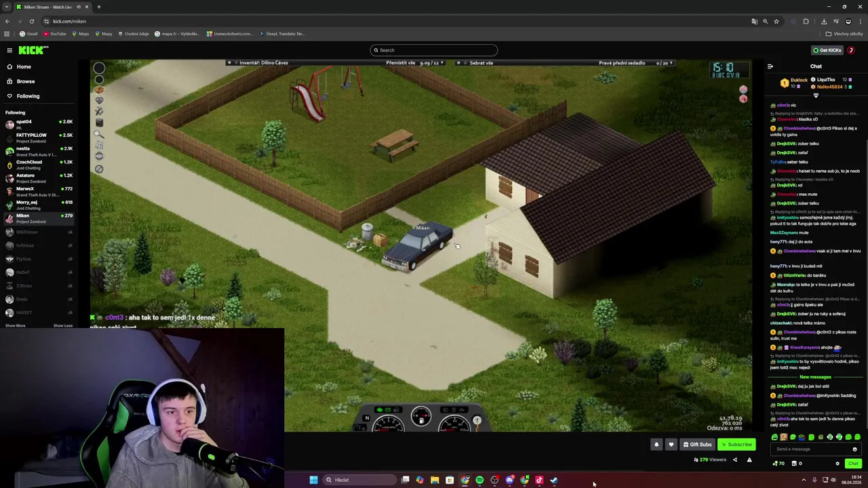The image size is (868, 488).
Task: Open followed channel Astatoro
Action: click(39, 178)
